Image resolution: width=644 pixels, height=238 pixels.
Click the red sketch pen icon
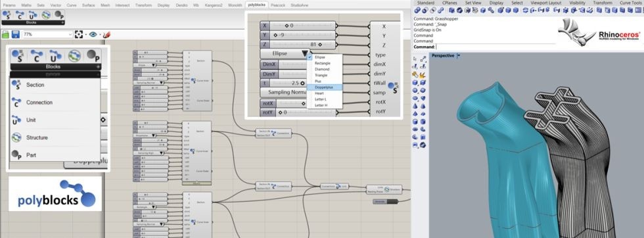[106, 35]
